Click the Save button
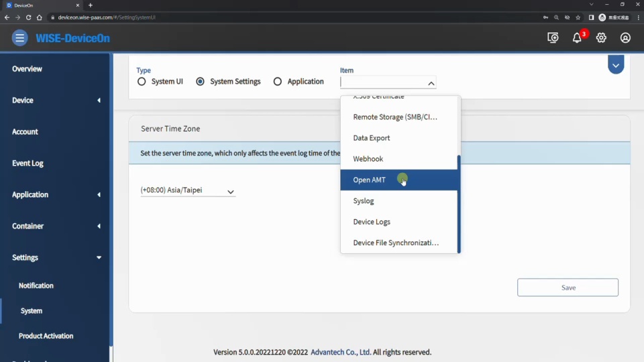644x362 pixels. (568, 288)
